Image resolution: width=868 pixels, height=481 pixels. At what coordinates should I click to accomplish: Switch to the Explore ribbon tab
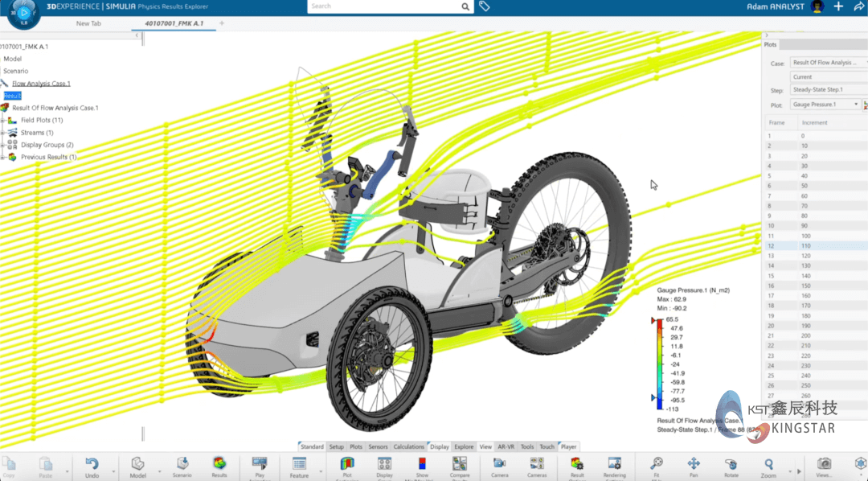(465, 446)
